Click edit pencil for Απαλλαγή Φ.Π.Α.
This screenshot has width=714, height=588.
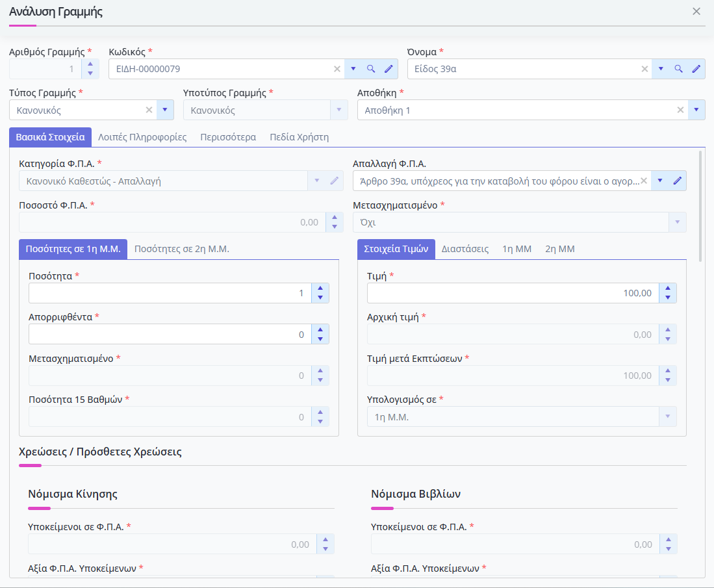click(x=677, y=181)
